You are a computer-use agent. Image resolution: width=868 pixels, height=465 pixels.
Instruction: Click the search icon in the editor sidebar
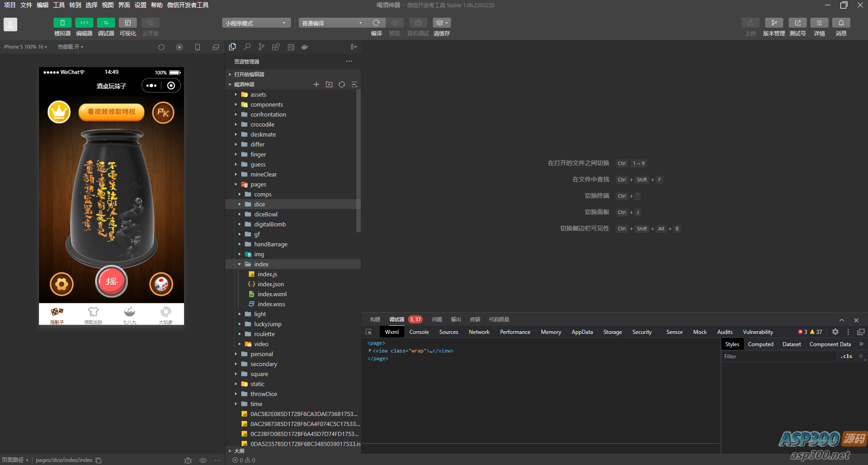click(x=247, y=47)
